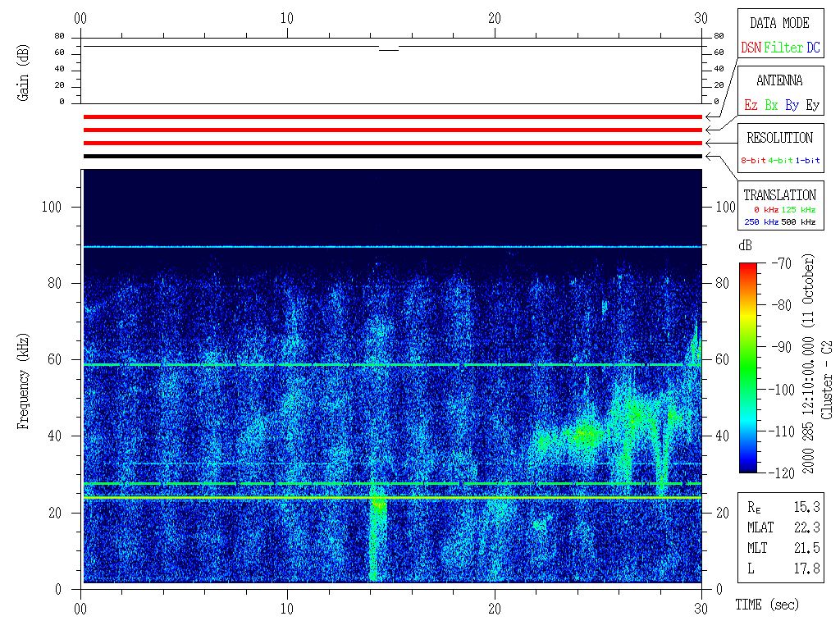Select the Ez antenna legend entry

751,106
